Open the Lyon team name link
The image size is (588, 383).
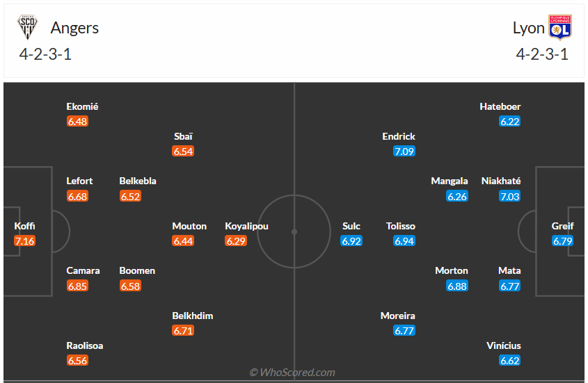pos(529,28)
